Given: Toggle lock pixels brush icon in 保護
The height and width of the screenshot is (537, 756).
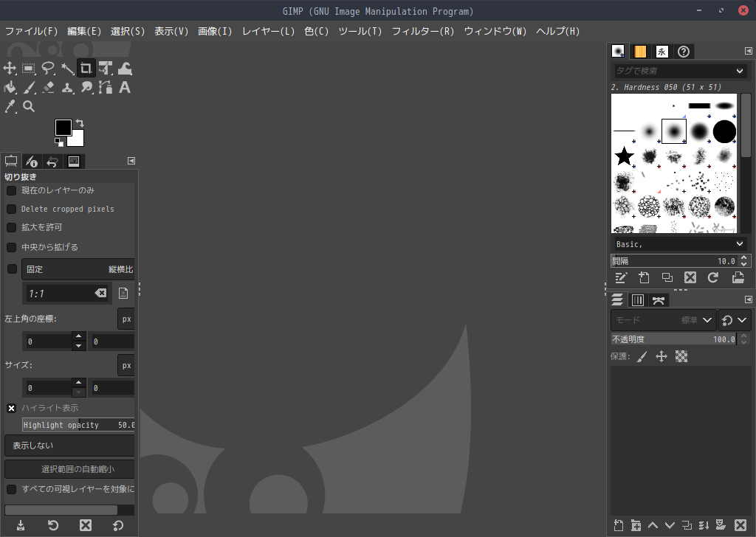Looking at the screenshot, I should 642,357.
